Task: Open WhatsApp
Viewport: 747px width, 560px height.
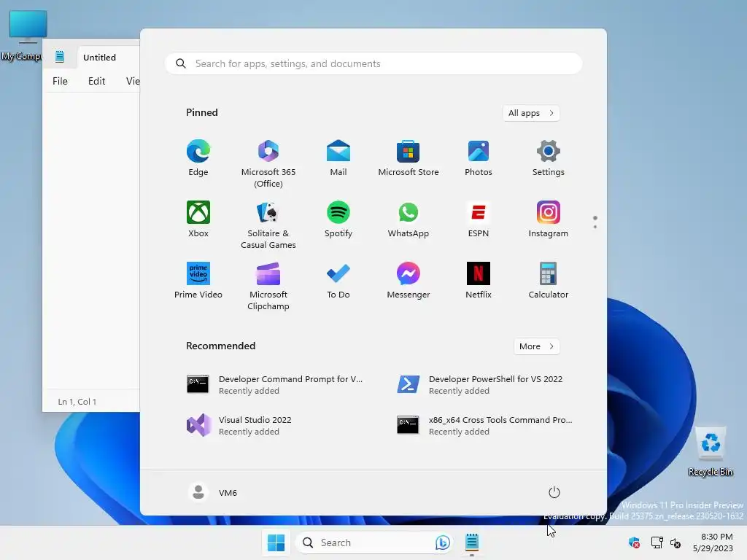Action: click(409, 219)
